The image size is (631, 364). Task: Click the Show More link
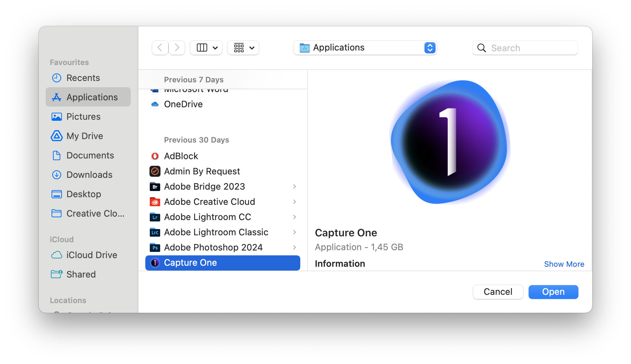pos(564,264)
